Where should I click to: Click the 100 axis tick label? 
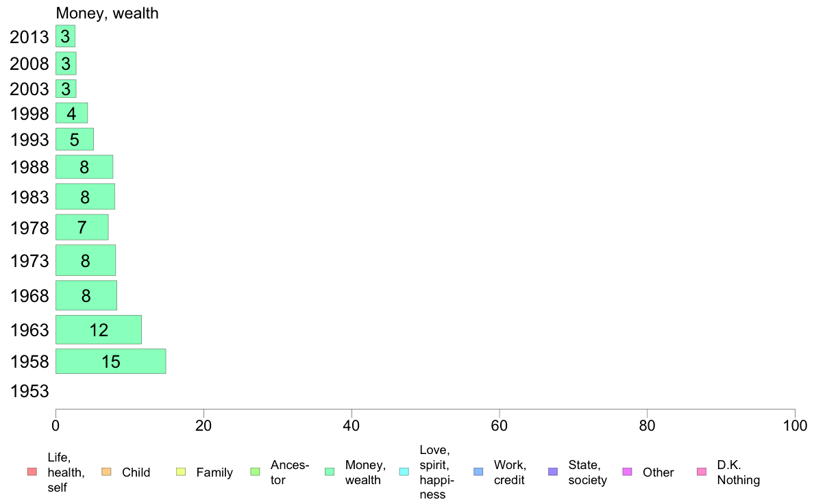tap(795, 426)
